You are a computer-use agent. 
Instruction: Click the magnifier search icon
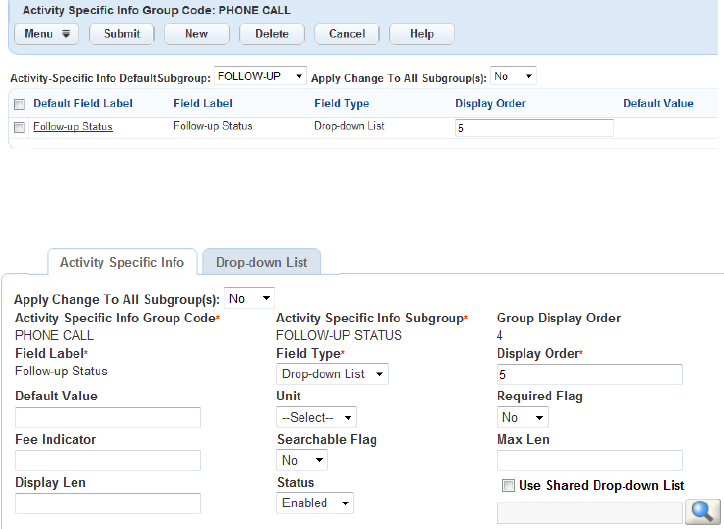click(699, 511)
